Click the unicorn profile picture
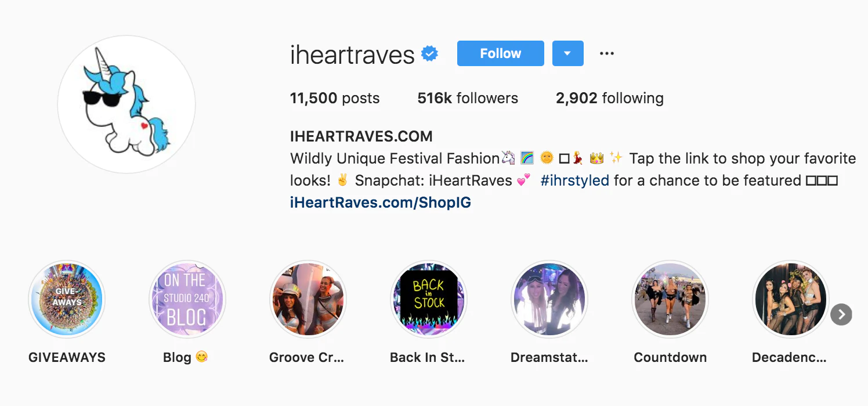Screen dimensions: 868x406 [126, 104]
